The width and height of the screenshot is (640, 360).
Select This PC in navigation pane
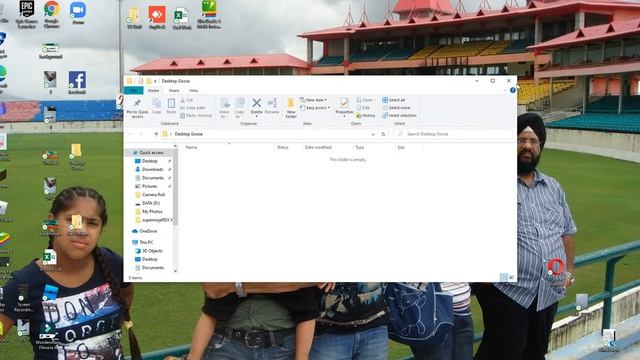tap(146, 242)
